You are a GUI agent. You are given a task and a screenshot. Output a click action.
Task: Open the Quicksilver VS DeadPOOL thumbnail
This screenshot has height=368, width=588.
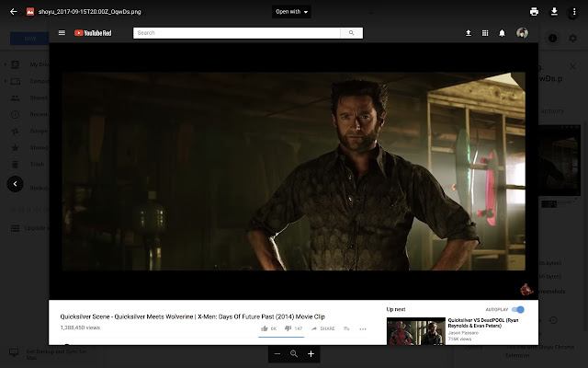tap(416, 331)
